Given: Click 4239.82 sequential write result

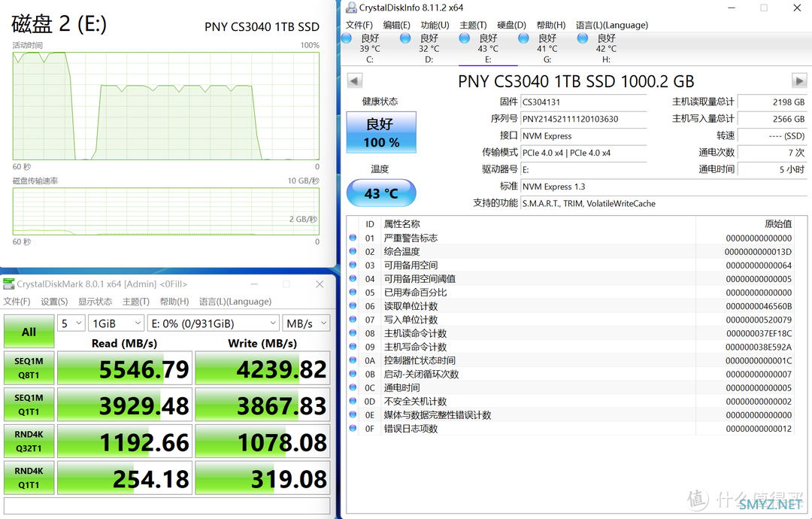Looking at the screenshot, I should [x=262, y=369].
